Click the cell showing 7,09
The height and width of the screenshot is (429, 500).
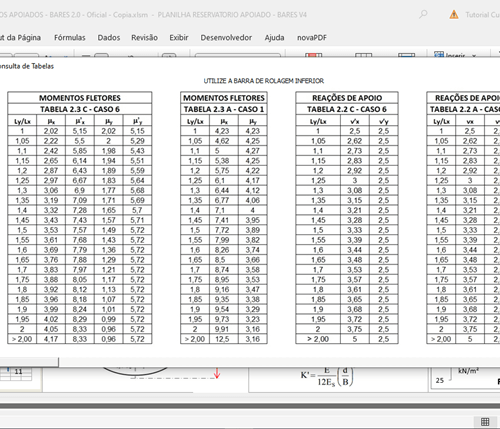[x=80, y=200]
